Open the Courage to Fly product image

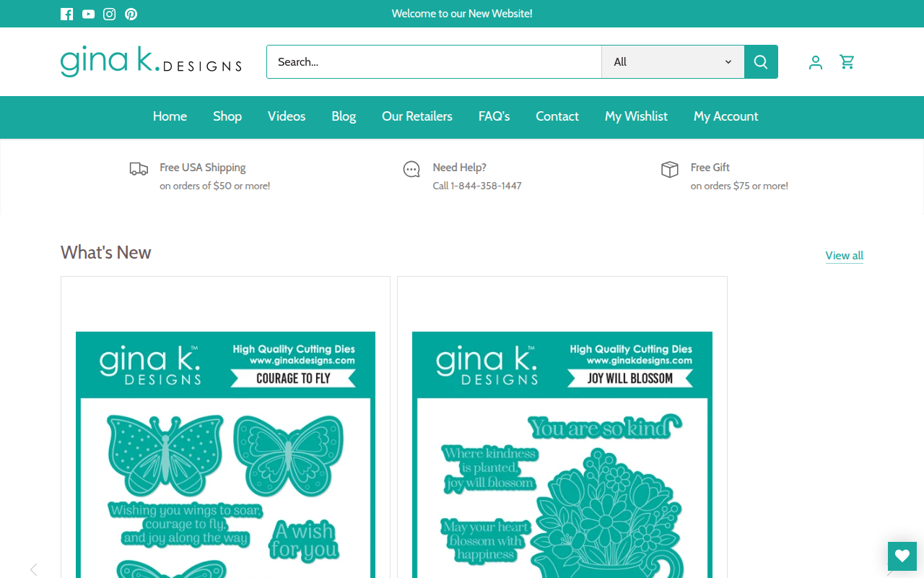(225, 455)
